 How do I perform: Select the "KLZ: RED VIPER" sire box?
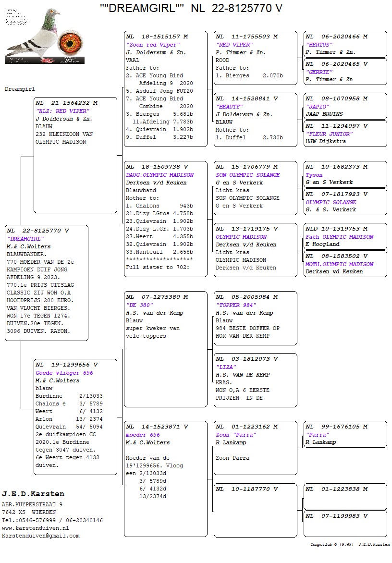coord(75,155)
